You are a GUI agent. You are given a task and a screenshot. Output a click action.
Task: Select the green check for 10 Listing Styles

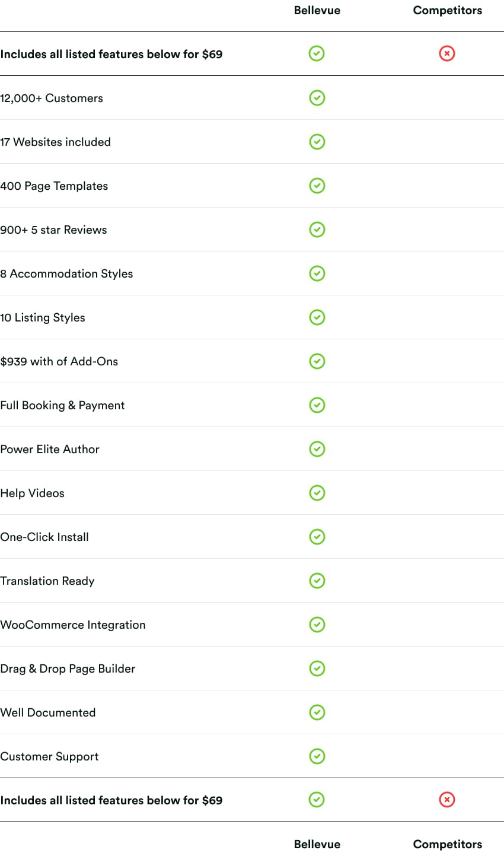point(317,317)
